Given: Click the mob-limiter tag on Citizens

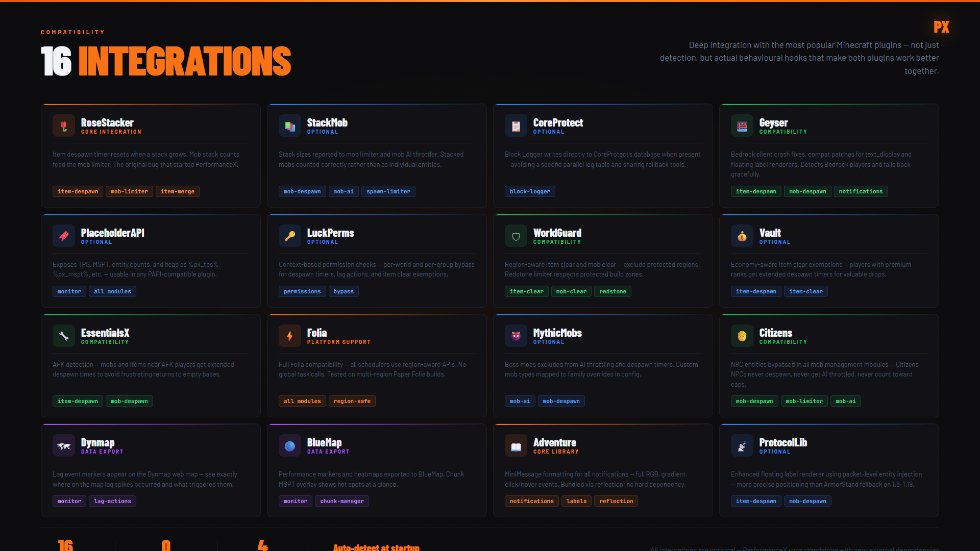Looking at the screenshot, I should [x=804, y=401].
